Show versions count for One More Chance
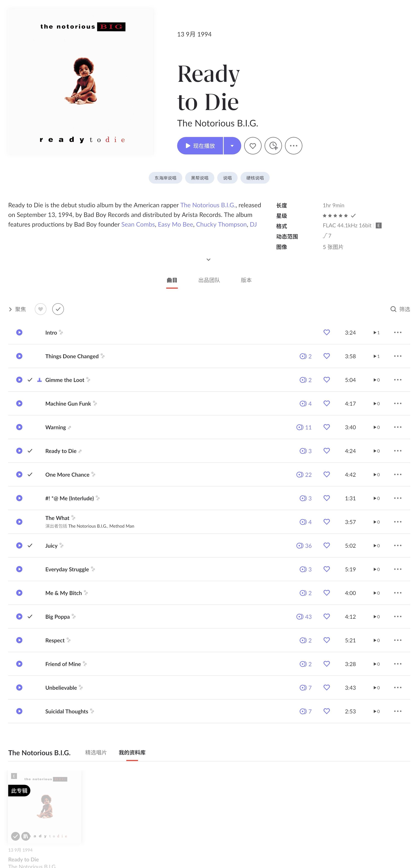 pos(304,474)
